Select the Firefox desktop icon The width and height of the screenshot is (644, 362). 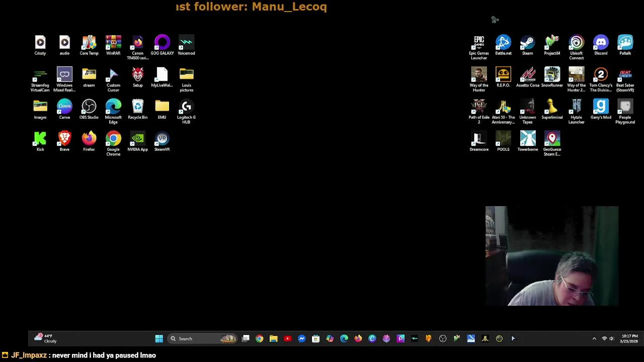coord(89,142)
